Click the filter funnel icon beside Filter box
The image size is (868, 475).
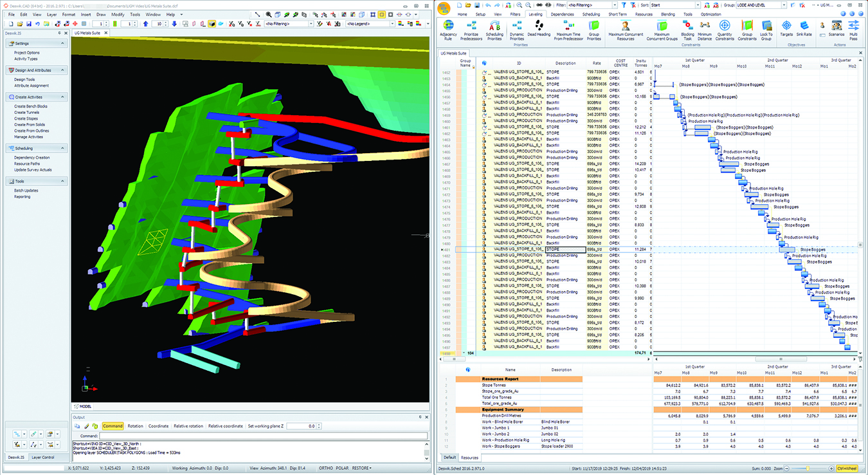pyautogui.click(x=624, y=5)
